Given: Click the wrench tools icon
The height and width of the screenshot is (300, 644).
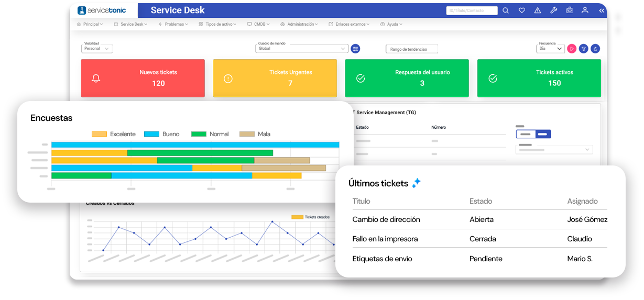Looking at the screenshot, I should [x=553, y=10].
